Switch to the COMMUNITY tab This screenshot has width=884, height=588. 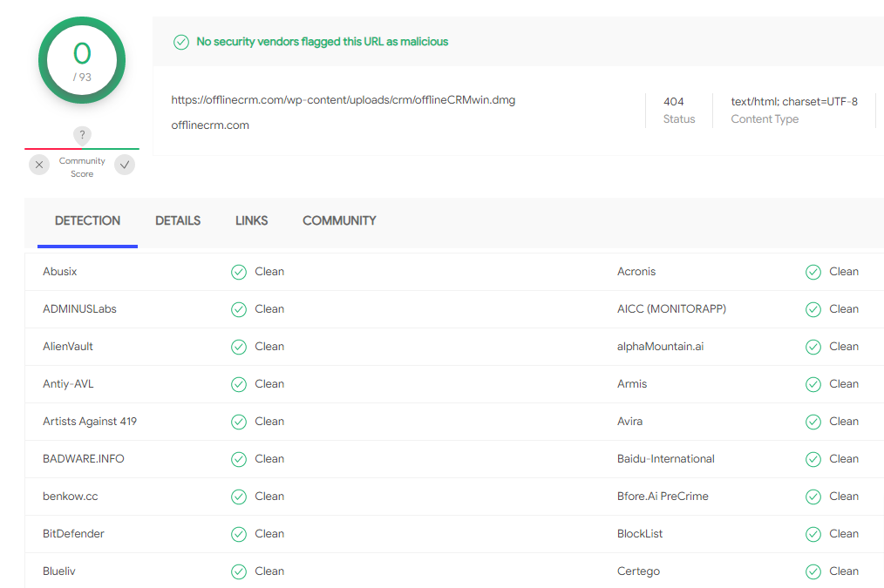(339, 220)
